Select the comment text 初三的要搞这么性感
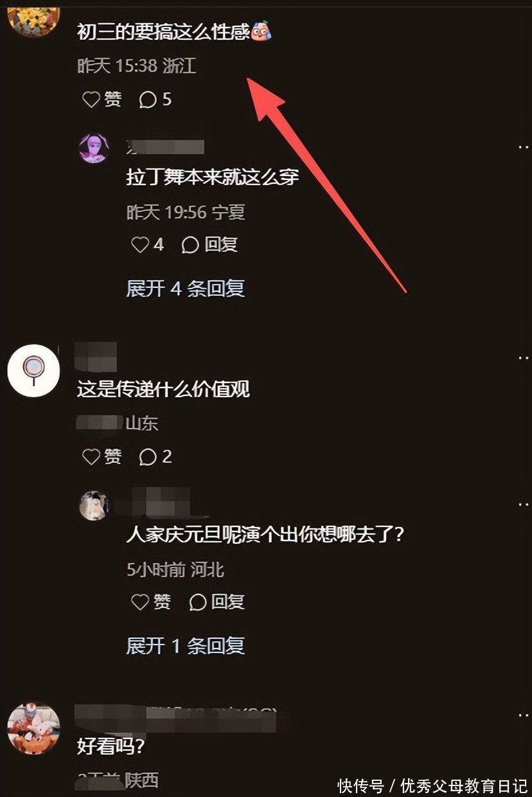The image size is (532, 797). coord(163,31)
